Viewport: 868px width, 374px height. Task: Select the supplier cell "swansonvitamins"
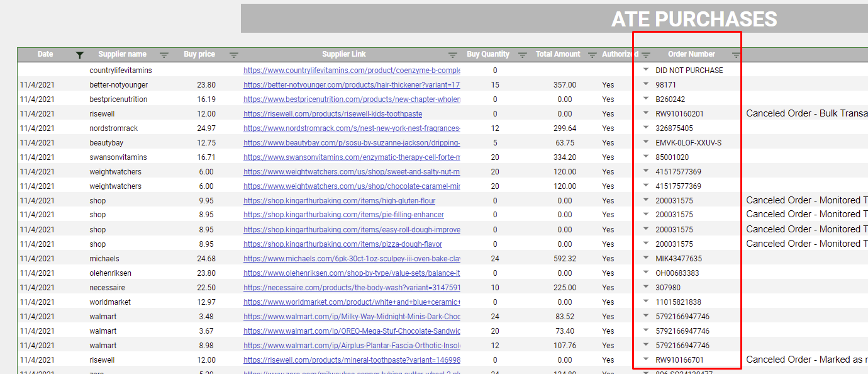118,157
